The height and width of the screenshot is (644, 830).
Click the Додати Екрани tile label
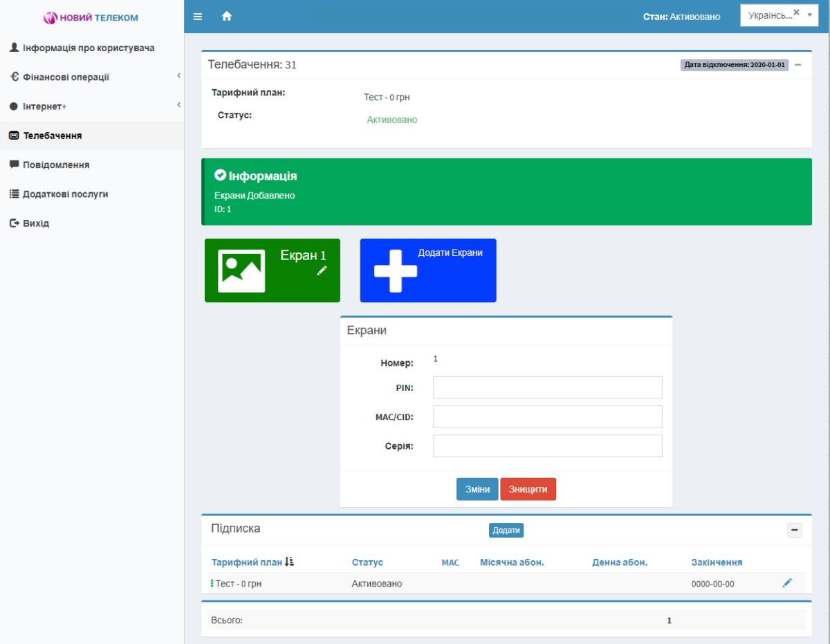click(450, 252)
